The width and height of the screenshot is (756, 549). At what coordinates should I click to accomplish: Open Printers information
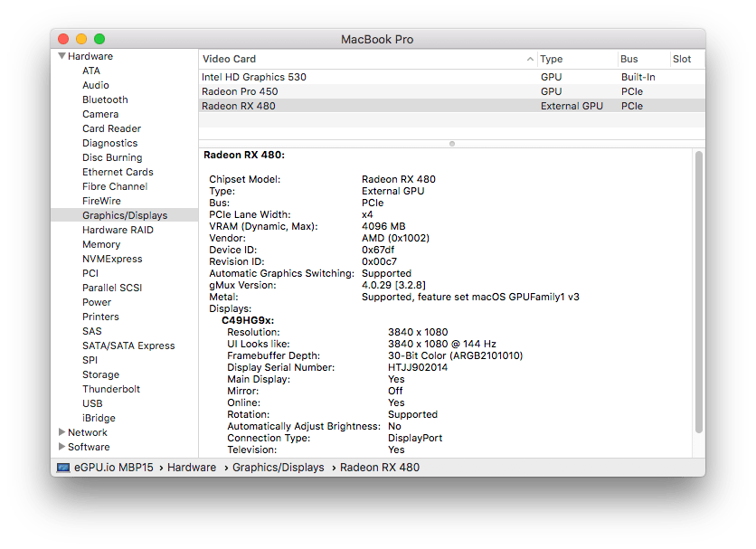click(x=100, y=317)
